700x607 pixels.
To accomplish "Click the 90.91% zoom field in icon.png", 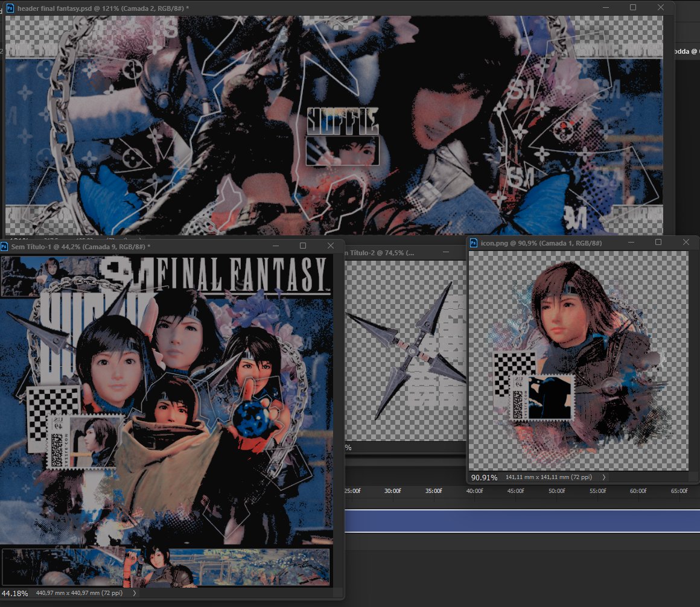I will pos(485,477).
